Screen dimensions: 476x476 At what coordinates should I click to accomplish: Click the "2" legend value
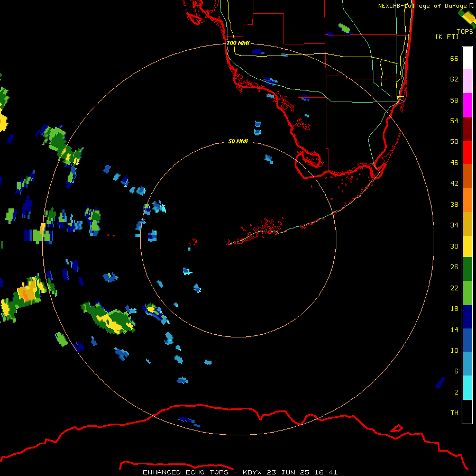(x=456, y=392)
